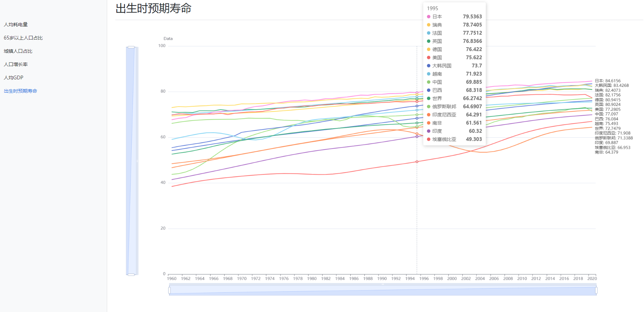Open 城镇人口占比 chart page

point(18,51)
